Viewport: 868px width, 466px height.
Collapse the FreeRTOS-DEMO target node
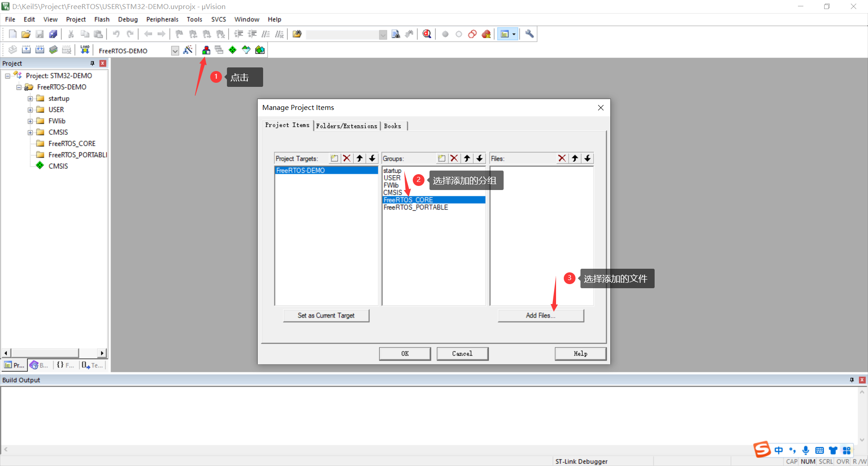(19, 87)
